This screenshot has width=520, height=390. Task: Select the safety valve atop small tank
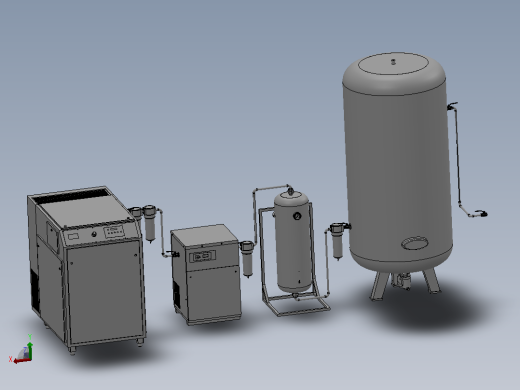291,191
